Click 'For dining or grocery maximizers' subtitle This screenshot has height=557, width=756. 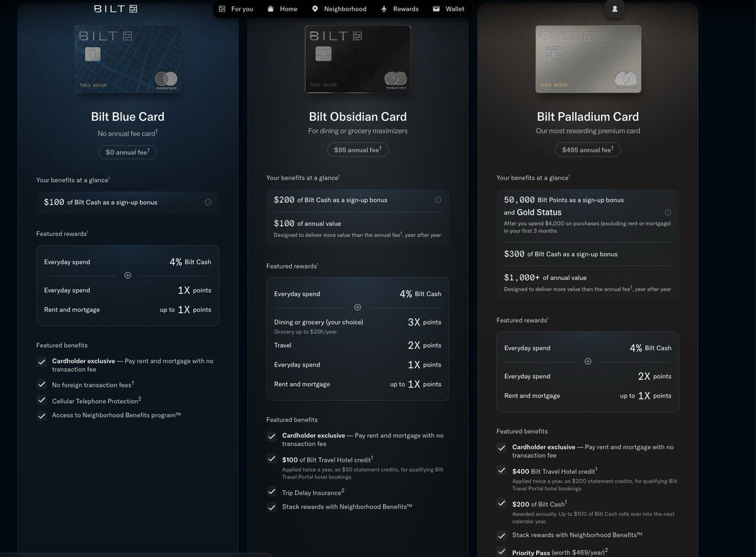coord(358,131)
